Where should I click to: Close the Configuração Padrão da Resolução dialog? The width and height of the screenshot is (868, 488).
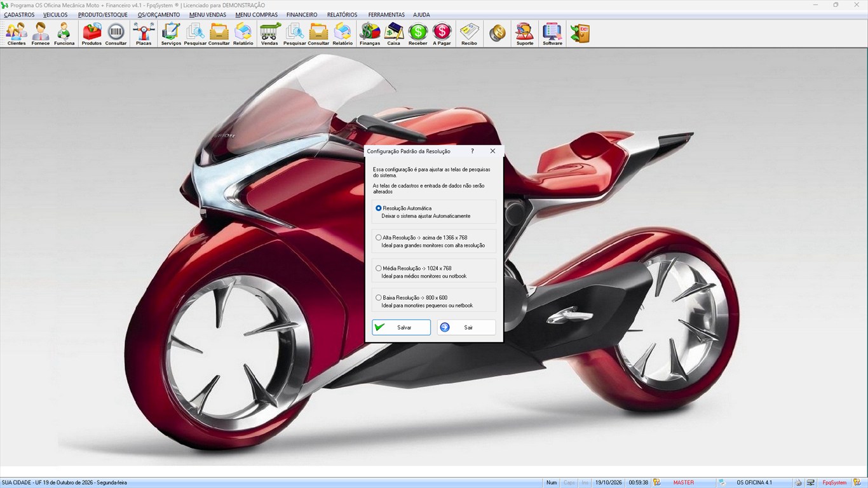[x=492, y=151]
